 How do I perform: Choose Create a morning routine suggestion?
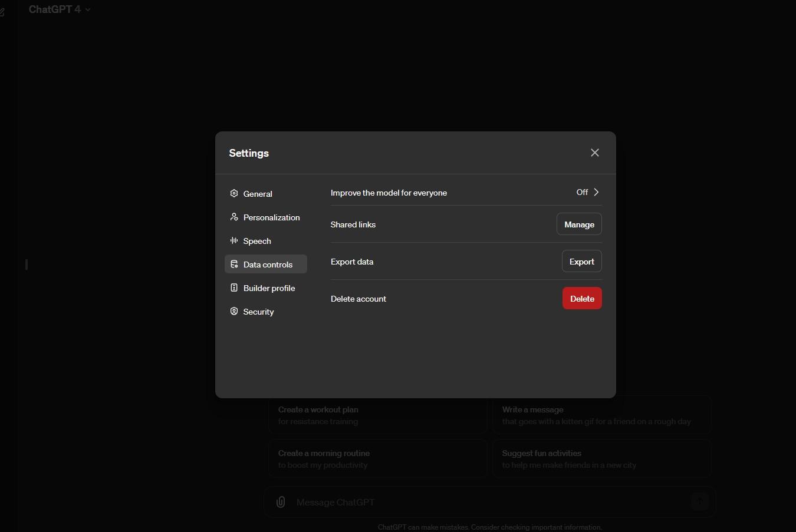(378, 458)
